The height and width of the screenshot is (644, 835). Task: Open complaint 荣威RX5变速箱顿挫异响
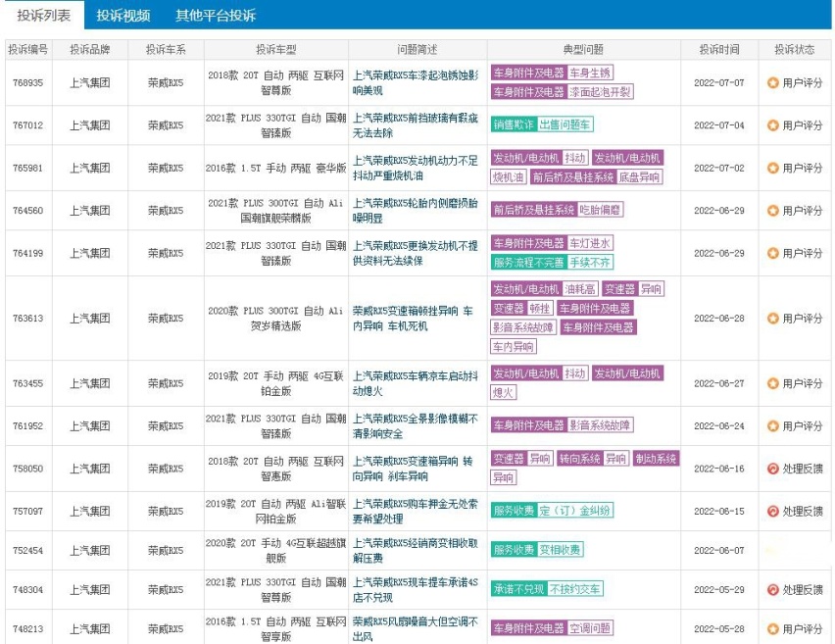coord(413,318)
